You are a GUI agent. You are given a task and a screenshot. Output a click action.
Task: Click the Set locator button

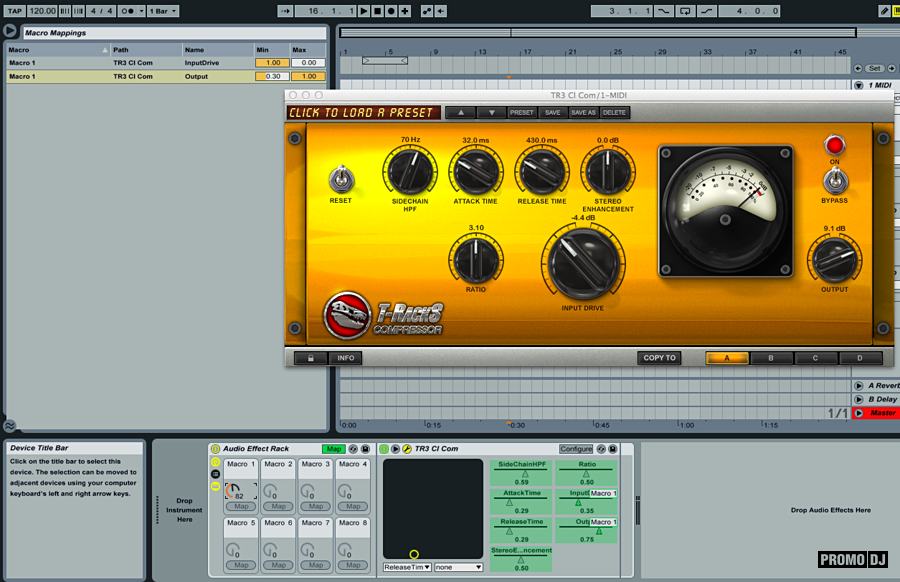click(x=875, y=68)
